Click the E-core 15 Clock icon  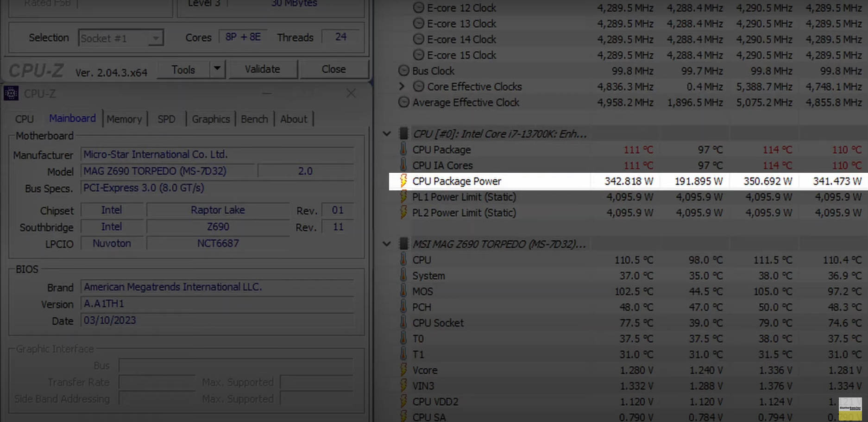pos(418,55)
